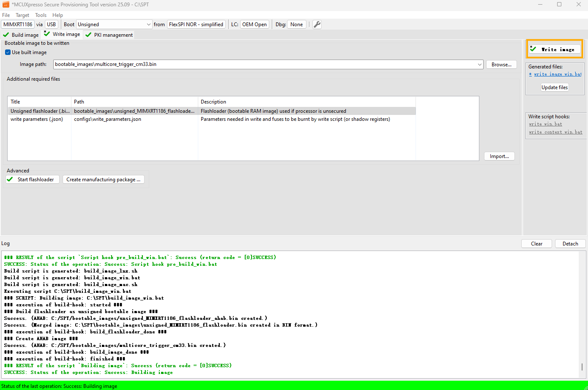Open the write_image_win.bat generated file link
This screenshot has height=390, width=588.
point(557,74)
